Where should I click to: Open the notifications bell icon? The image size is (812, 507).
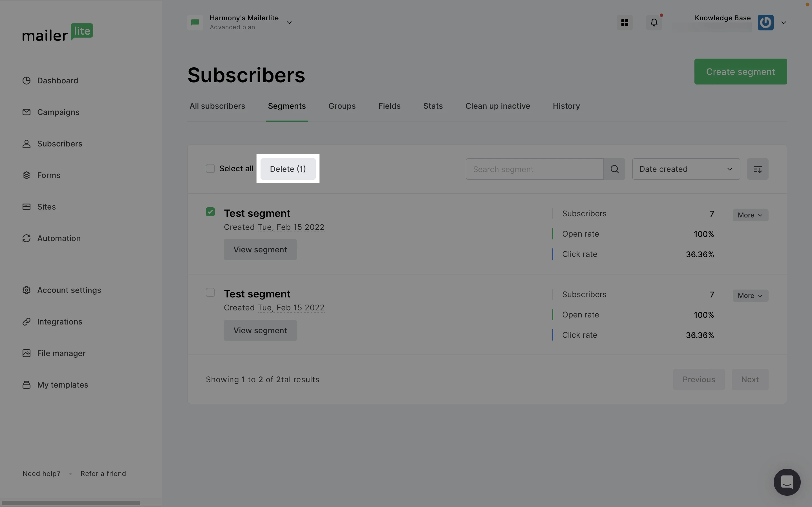click(x=654, y=23)
